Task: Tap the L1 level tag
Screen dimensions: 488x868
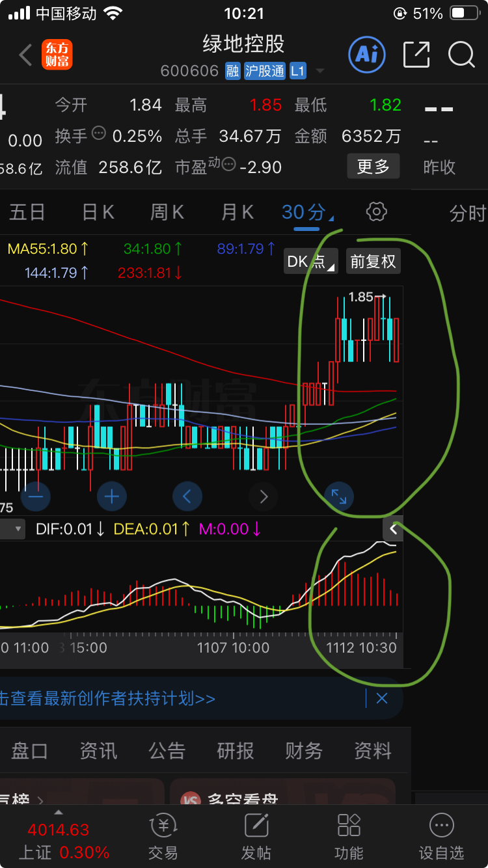Action: click(297, 71)
